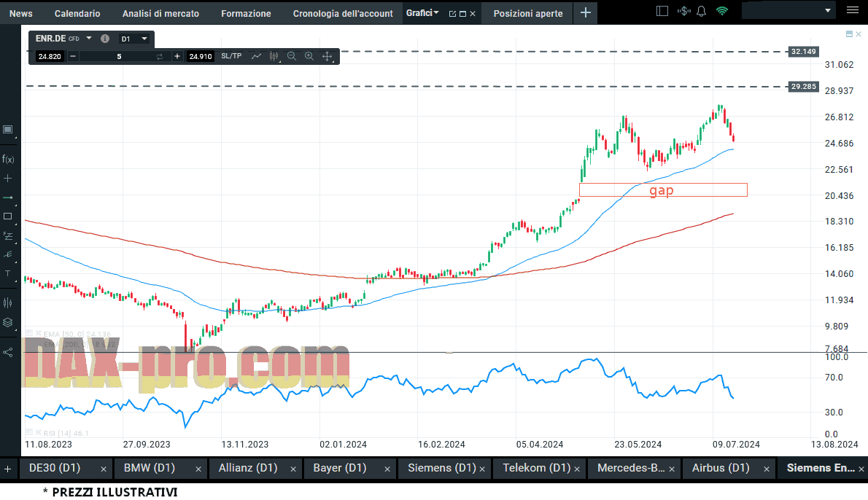868x500 pixels.
Task: Select the text annotation tool
Action: pos(8,273)
